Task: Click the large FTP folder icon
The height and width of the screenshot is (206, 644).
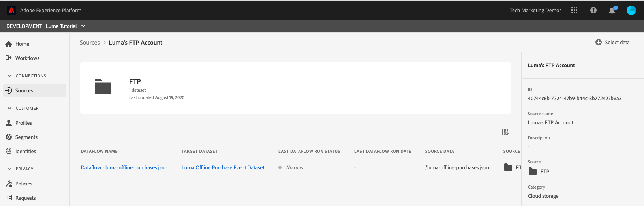Action: (x=103, y=86)
